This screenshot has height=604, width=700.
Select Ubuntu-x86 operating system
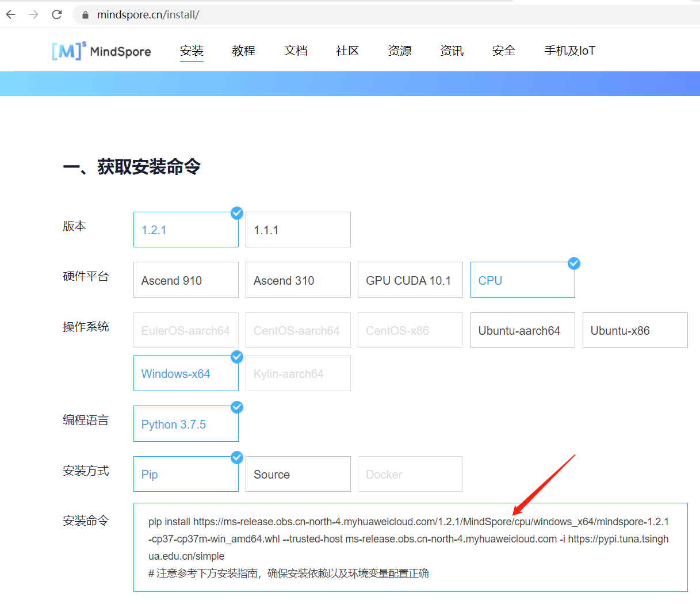[x=635, y=330]
